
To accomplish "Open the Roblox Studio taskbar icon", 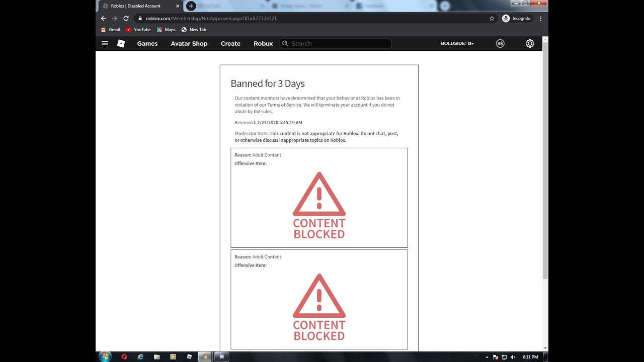I will [x=189, y=356].
